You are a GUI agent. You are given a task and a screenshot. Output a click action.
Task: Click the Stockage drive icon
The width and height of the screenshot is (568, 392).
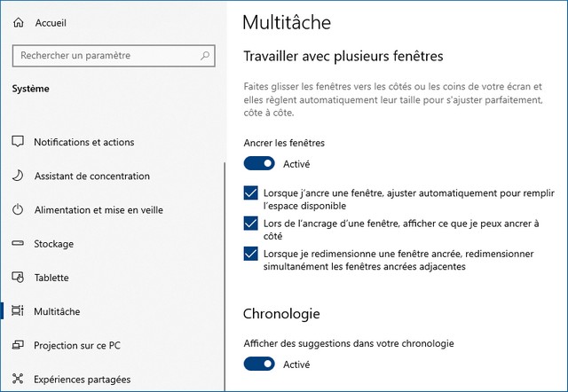pyautogui.click(x=18, y=244)
